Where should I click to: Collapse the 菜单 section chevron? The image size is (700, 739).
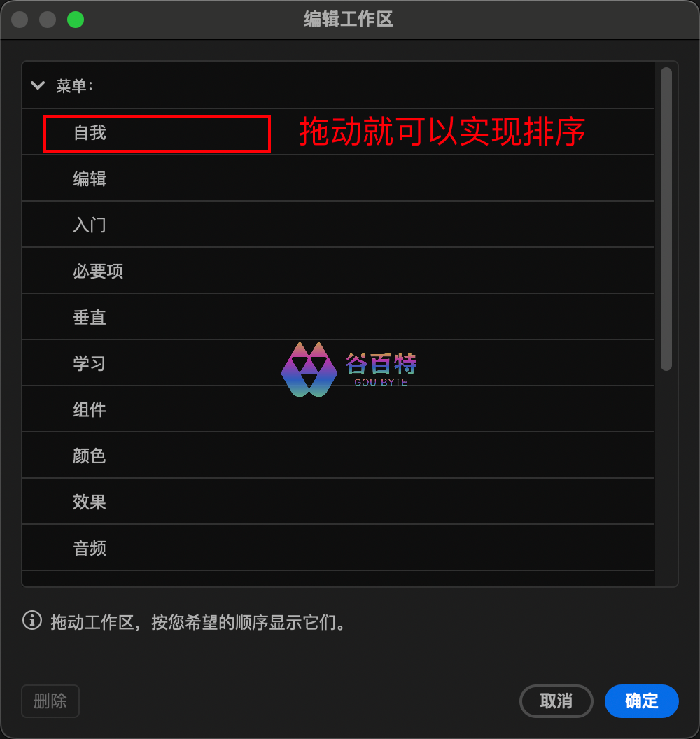[x=38, y=86]
